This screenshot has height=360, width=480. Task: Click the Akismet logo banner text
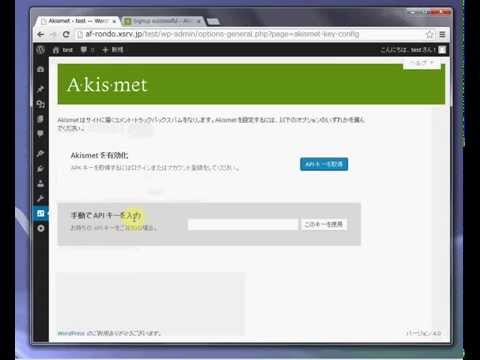point(107,85)
